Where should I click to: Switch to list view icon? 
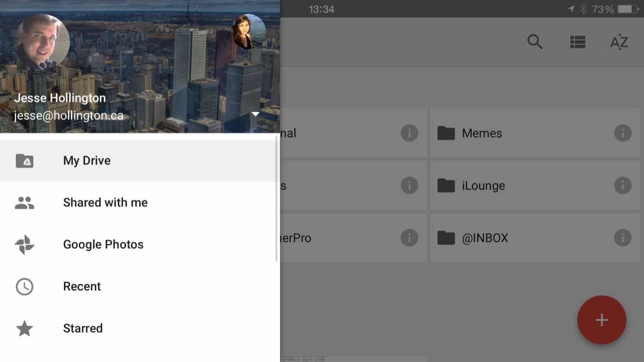click(x=577, y=42)
